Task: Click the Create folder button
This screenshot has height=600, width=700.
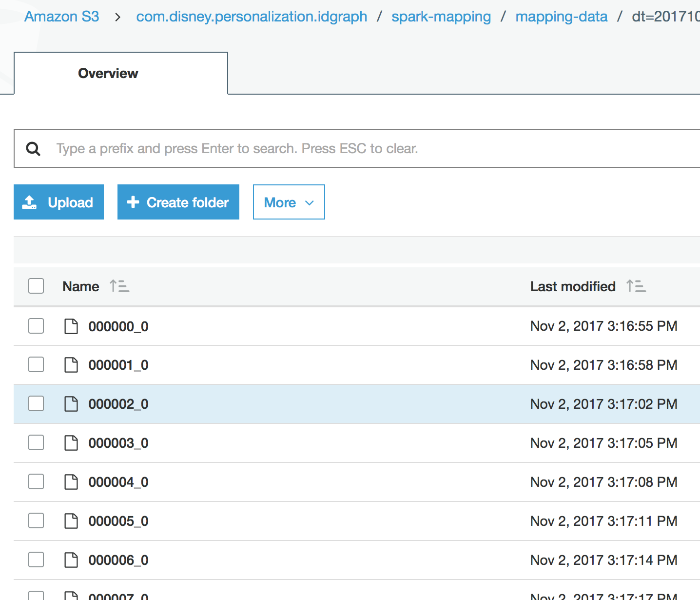Action: [x=178, y=202]
